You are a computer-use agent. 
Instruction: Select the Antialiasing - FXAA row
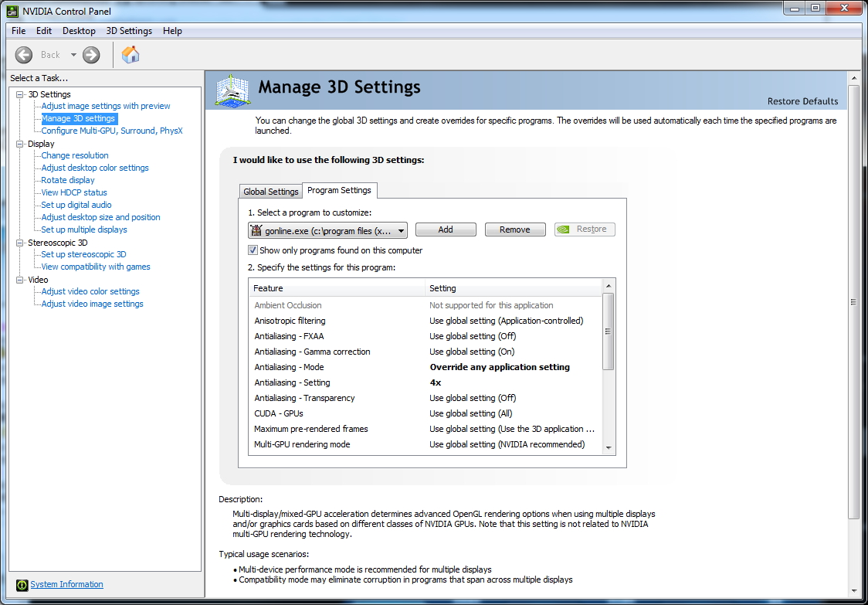(x=425, y=336)
